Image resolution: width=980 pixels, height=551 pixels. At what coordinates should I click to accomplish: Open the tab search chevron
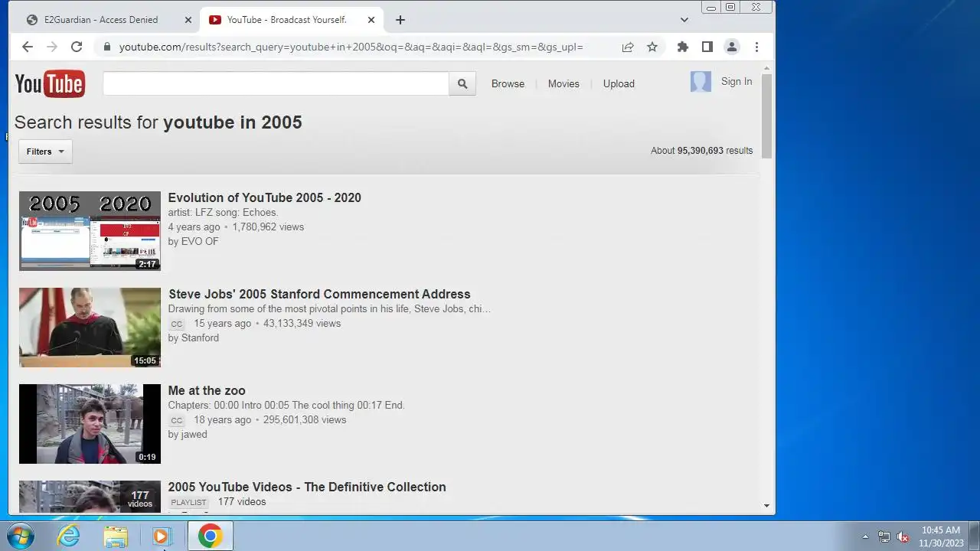(684, 20)
